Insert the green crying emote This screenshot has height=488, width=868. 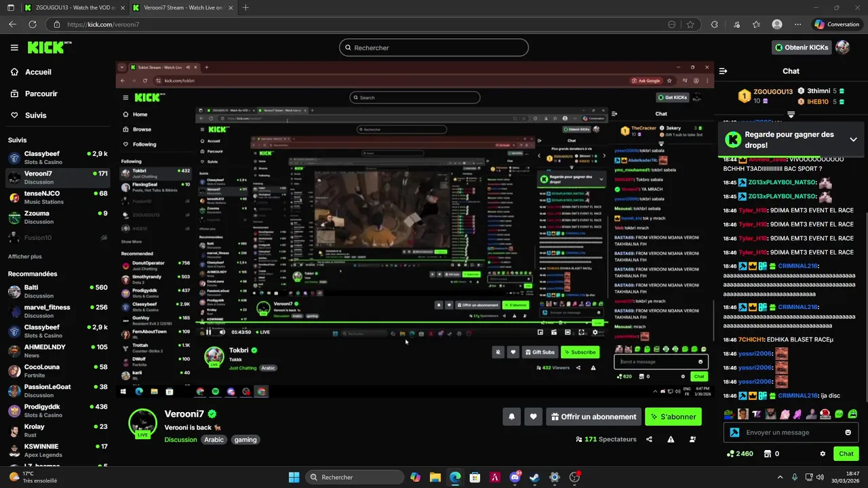(x=852, y=413)
